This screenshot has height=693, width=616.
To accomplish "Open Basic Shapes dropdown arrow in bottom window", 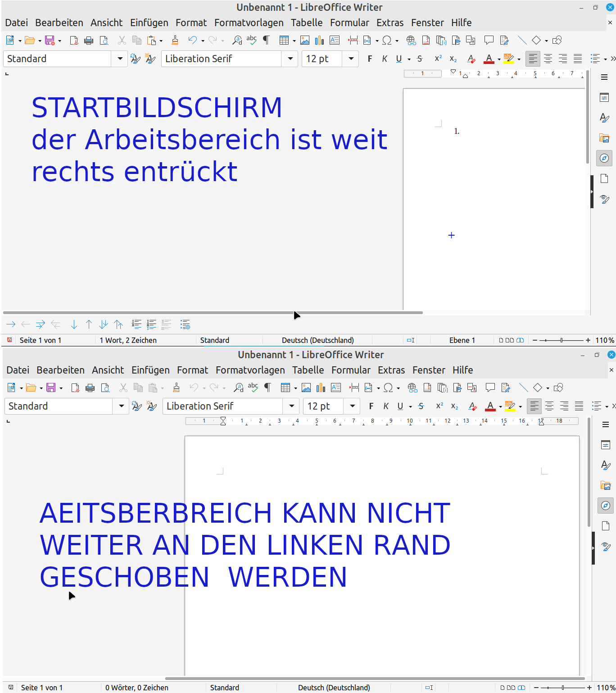I will (x=548, y=388).
